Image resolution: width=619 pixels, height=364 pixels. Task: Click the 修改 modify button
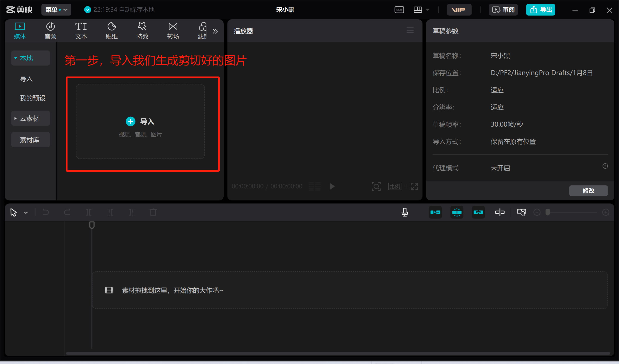pyautogui.click(x=588, y=191)
